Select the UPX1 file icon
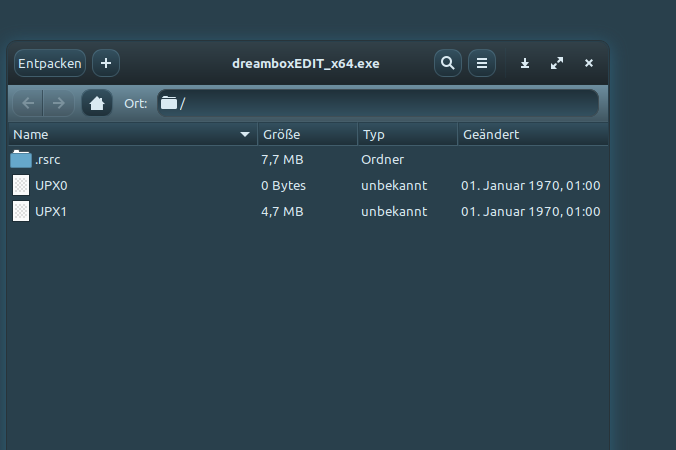Viewport: 676px width, 450px height. coord(21,211)
